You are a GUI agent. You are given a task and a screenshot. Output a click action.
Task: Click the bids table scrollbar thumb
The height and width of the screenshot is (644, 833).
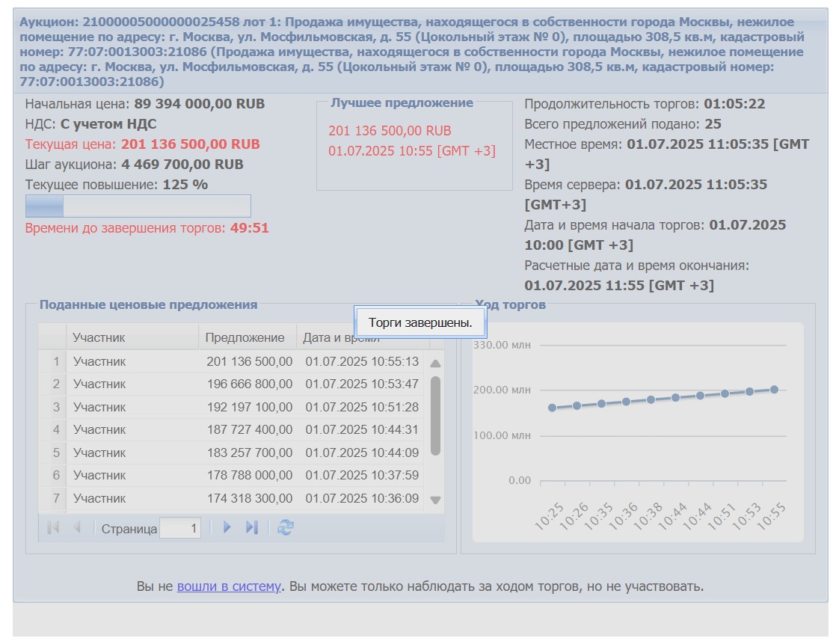[435, 415]
